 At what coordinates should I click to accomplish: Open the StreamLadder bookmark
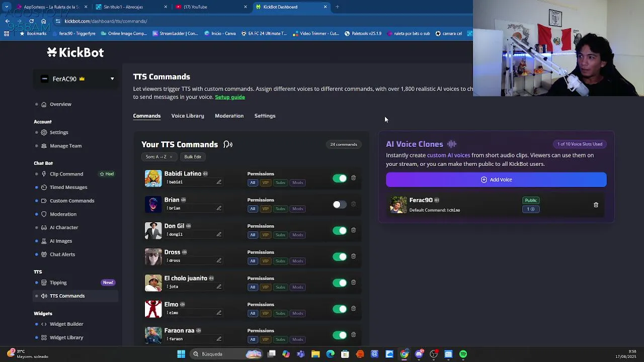[x=175, y=34]
